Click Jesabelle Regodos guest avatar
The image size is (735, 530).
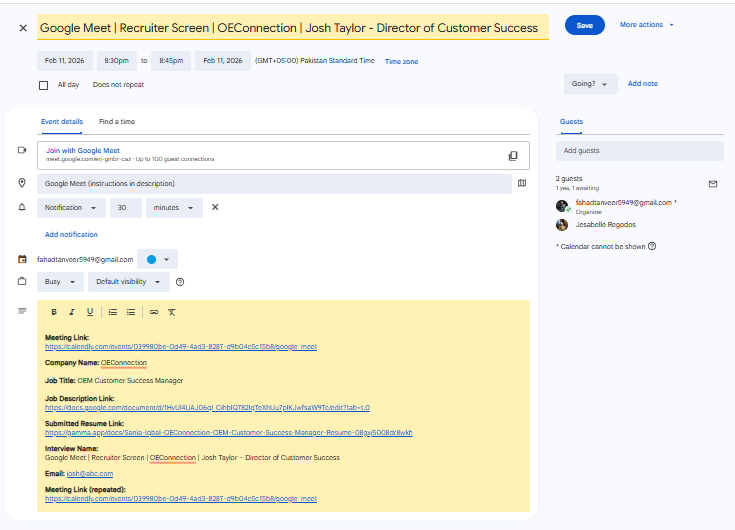pos(562,225)
